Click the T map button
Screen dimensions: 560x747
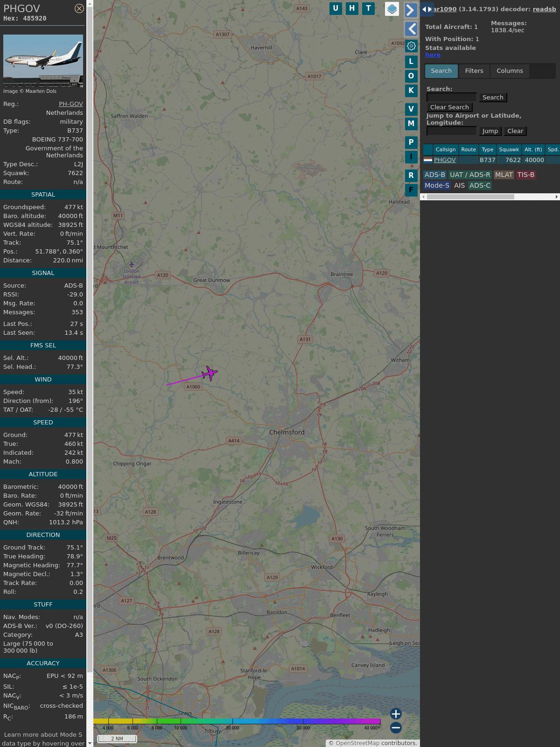[x=368, y=8]
